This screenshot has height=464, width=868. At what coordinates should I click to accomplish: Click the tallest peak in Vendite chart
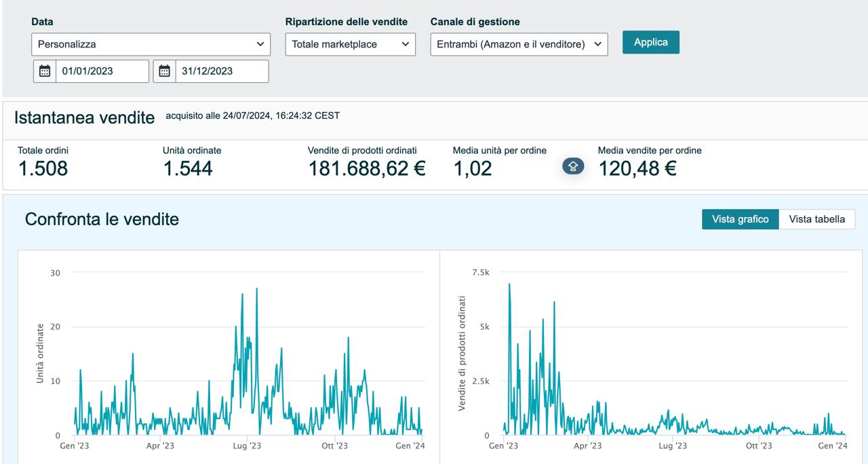tap(509, 284)
